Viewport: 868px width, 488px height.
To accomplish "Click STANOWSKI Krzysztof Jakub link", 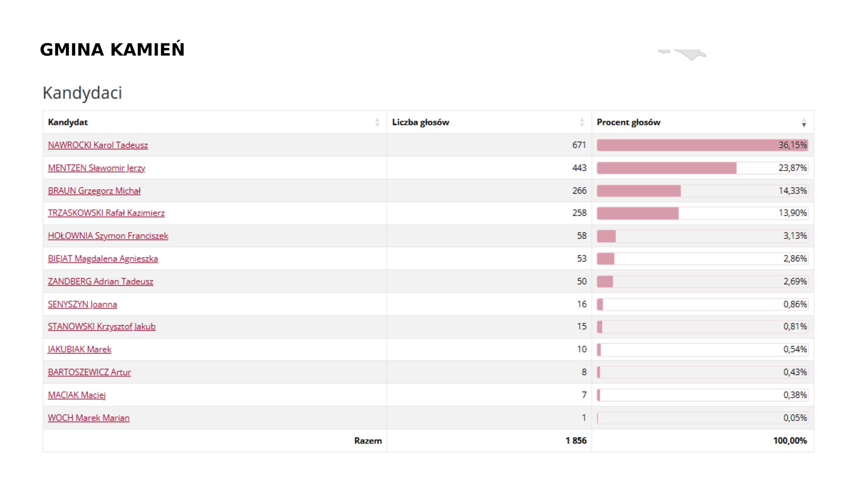I will coord(102,326).
